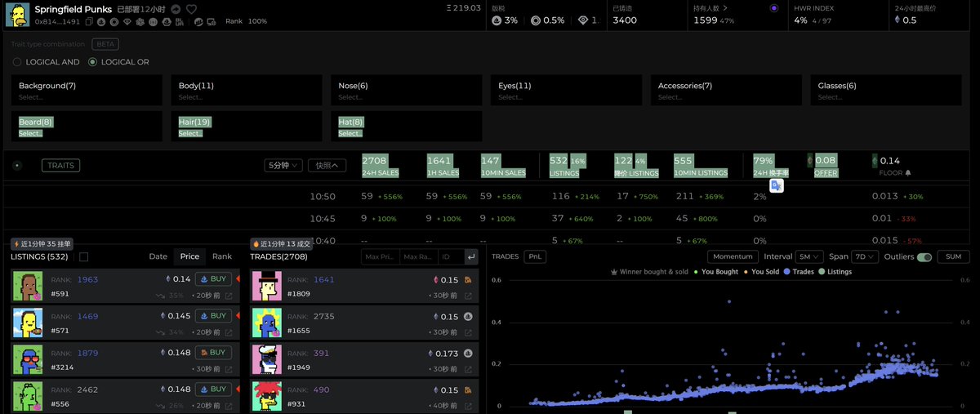Buy punk #556 at 0.148

click(213, 390)
